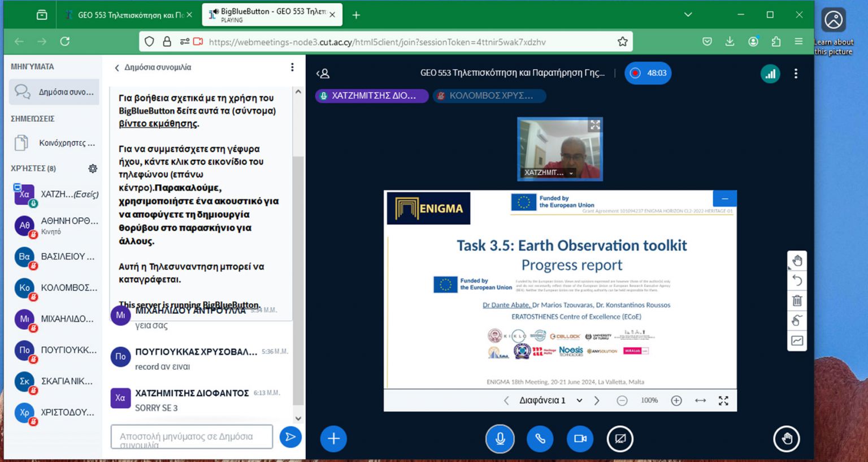Select user ΠΟΥΓΙΟΥΚΚ... in users list
The image size is (868, 462).
tap(54, 350)
